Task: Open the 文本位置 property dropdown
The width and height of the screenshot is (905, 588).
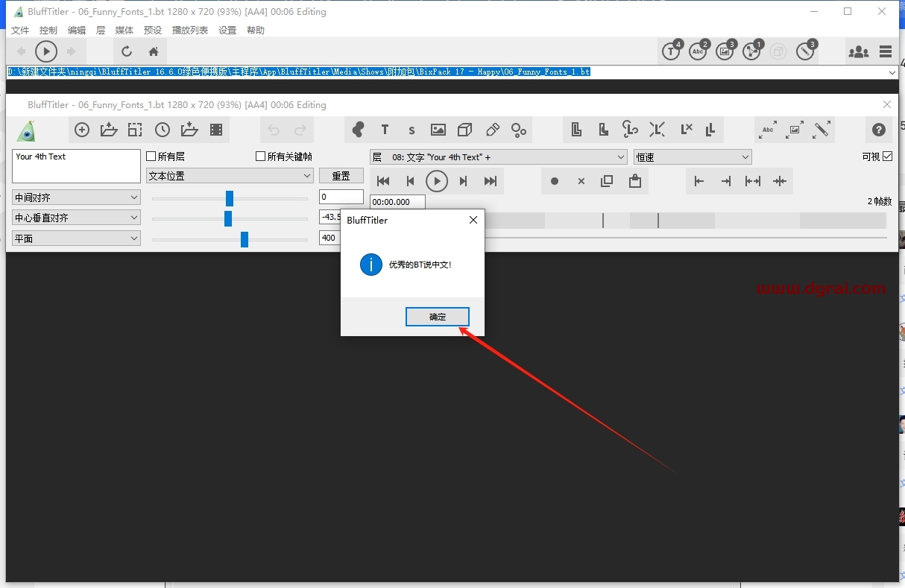Action: click(230, 176)
